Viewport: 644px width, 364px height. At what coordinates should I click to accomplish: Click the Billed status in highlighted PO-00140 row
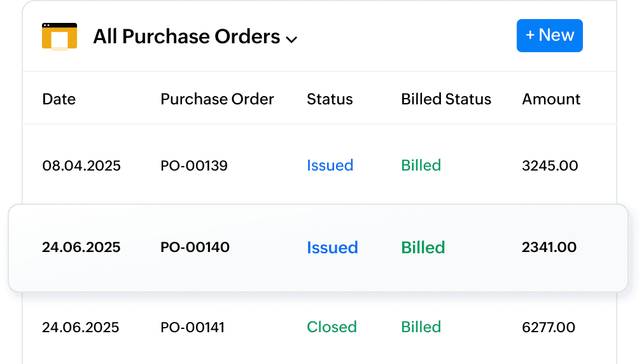coord(423,248)
